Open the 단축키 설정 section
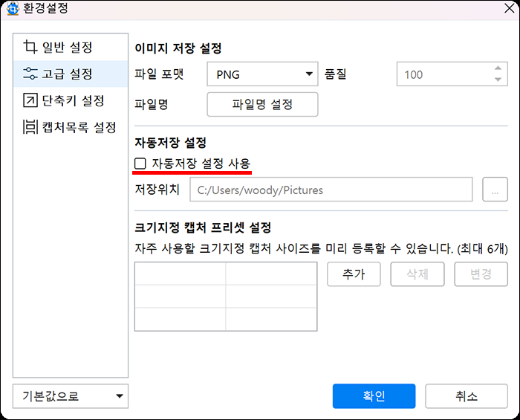 [x=71, y=100]
